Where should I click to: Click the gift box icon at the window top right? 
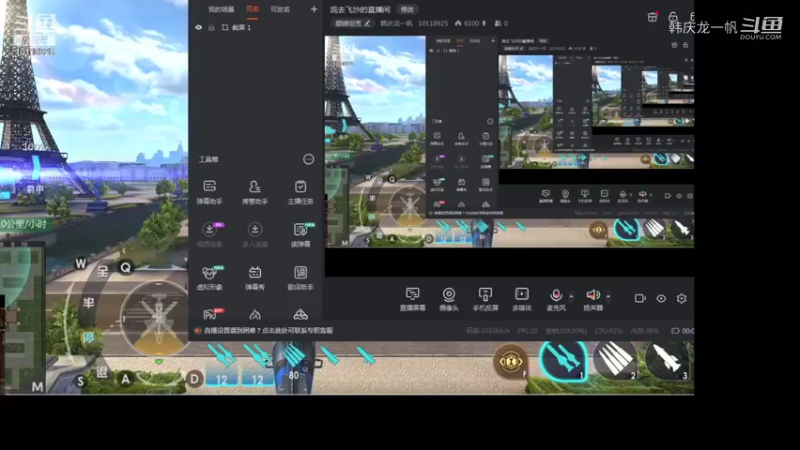(653, 17)
